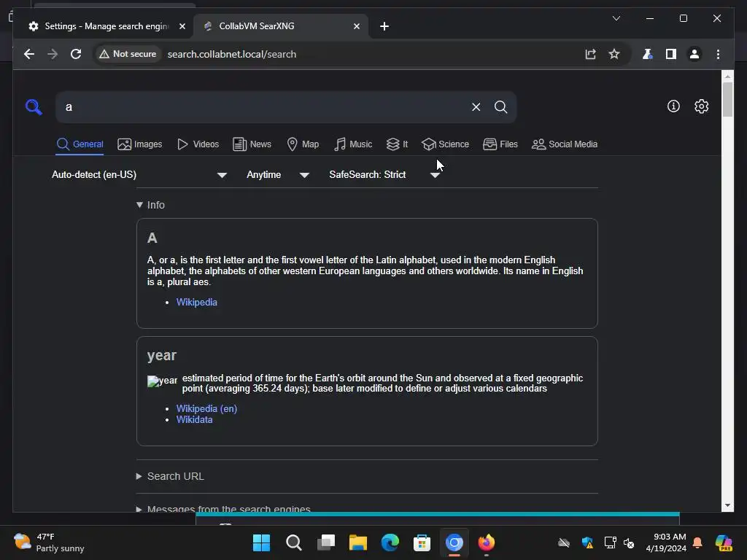This screenshot has height=560, width=747.
Task: Select the "year" infobox heading
Action: click(162, 356)
